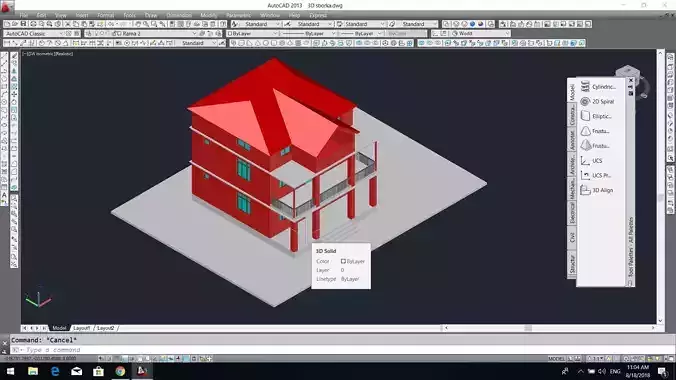Click the horizontal scrollbar thumb

coord(528,328)
